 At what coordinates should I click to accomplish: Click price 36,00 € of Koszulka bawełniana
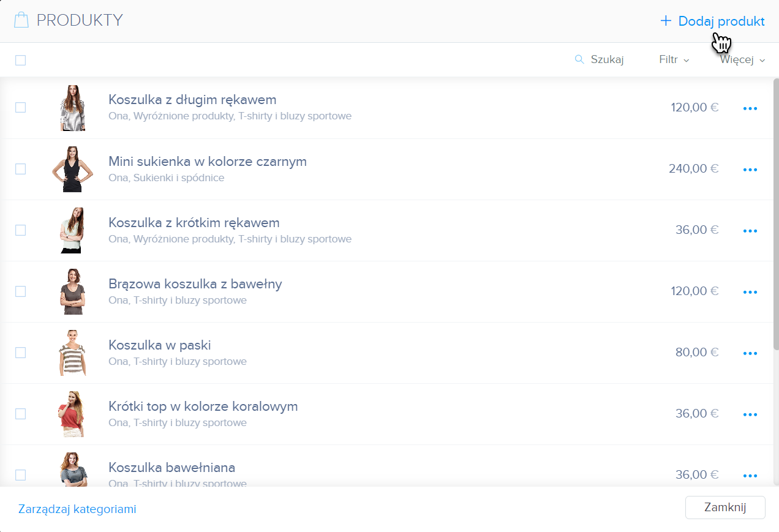pyautogui.click(x=697, y=474)
